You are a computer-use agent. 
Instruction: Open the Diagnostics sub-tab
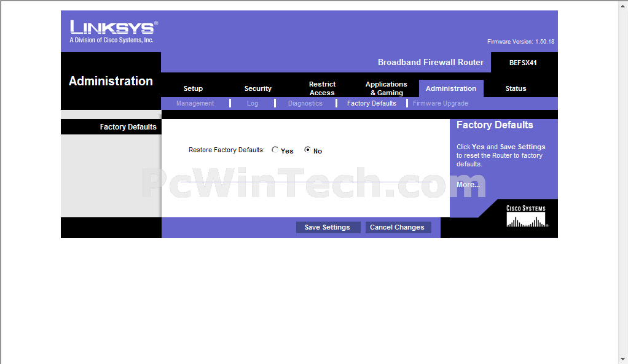(x=305, y=103)
